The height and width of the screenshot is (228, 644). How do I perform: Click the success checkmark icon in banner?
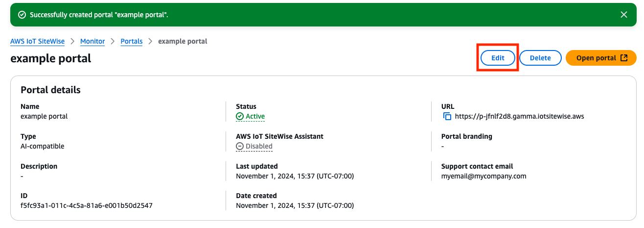pyautogui.click(x=22, y=15)
